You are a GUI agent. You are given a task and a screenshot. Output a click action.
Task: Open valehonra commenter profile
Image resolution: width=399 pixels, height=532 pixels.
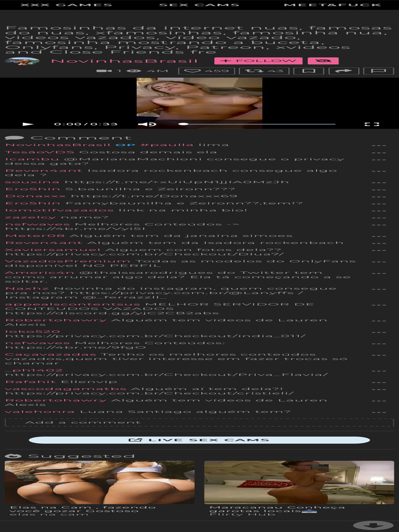pyautogui.click(x=39, y=412)
